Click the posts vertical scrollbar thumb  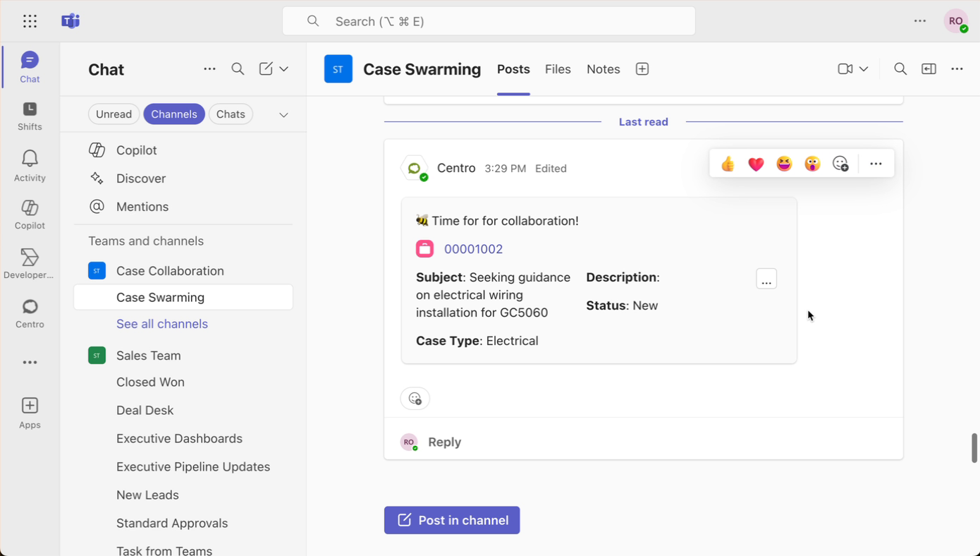[974, 448]
